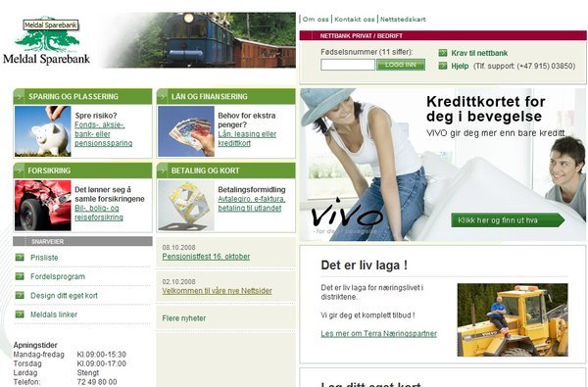Open Les mer om Terra Næringspartner link
The image size is (588, 387).
(x=378, y=333)
